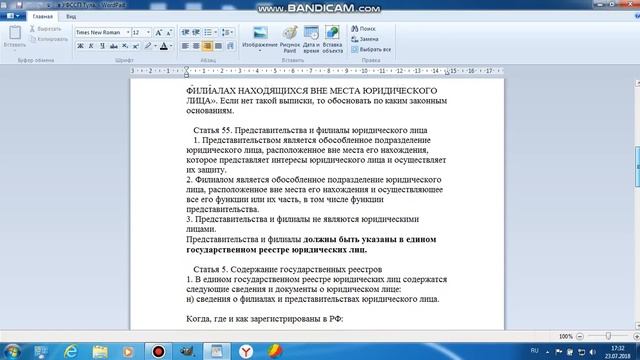The width and height of the screenshot is (640, 360).
Task: Click the Paste clipboard icon
Action: 15,33
